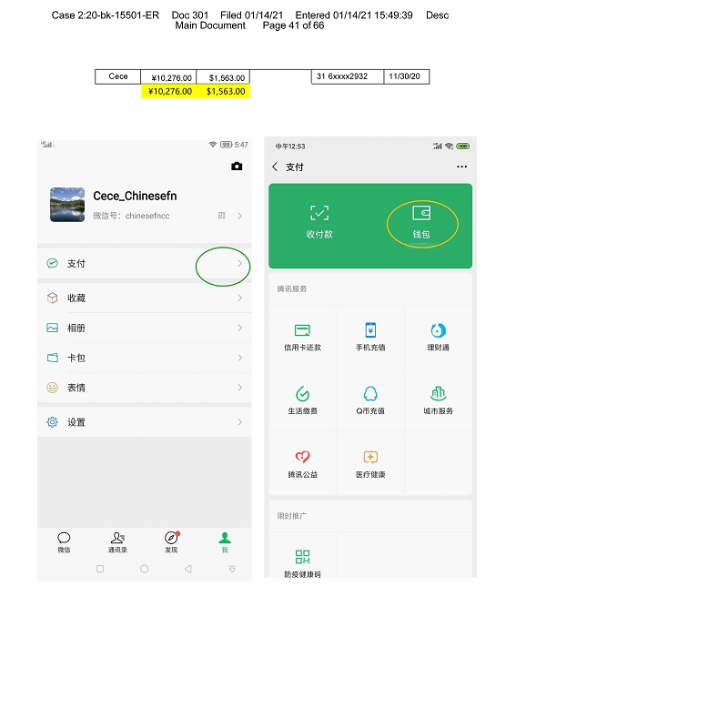Open the 表情 sticker smiley icon
708x728 pixels.
pyautogui.click(x=53, y=388)
